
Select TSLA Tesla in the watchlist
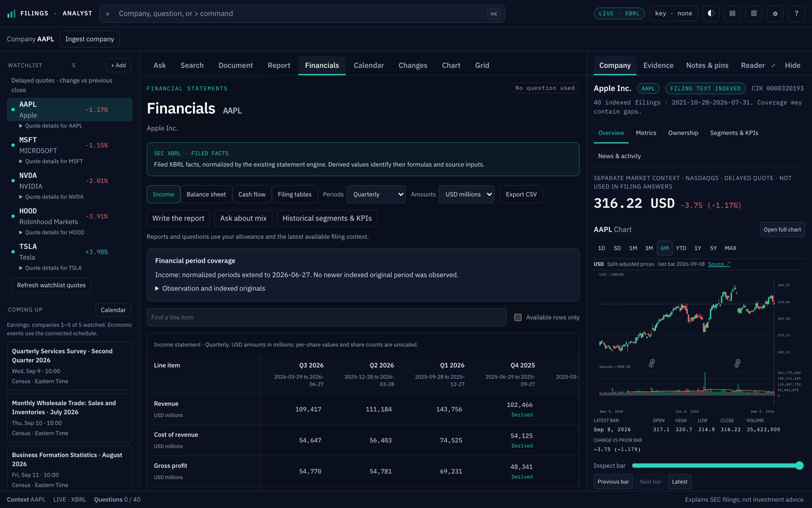click(69, 252)
